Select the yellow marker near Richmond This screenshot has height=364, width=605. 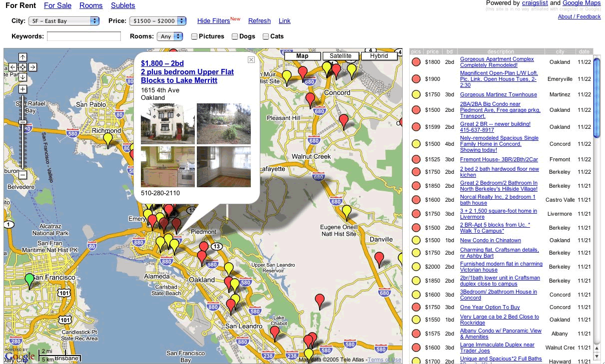coord(108,140)
